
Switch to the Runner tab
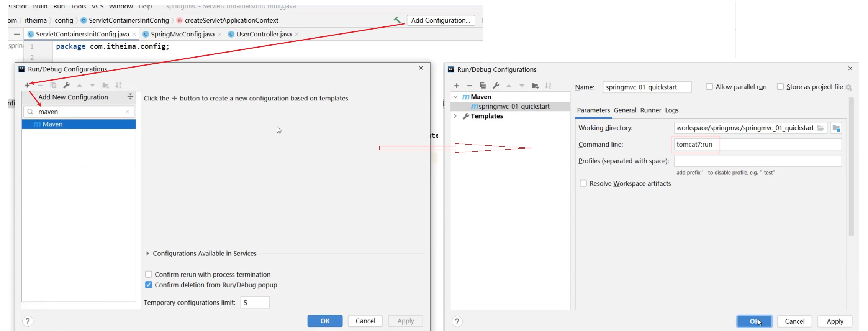(x=650, y=110)
